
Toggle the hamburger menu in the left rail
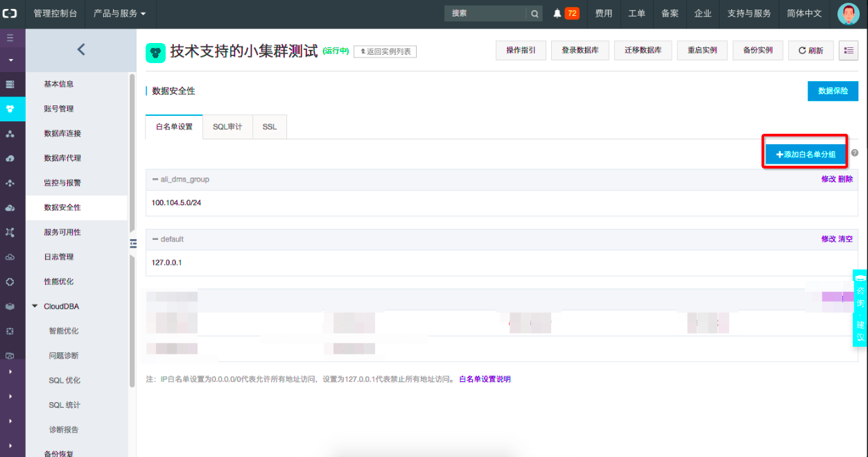[x=10, y=37]
